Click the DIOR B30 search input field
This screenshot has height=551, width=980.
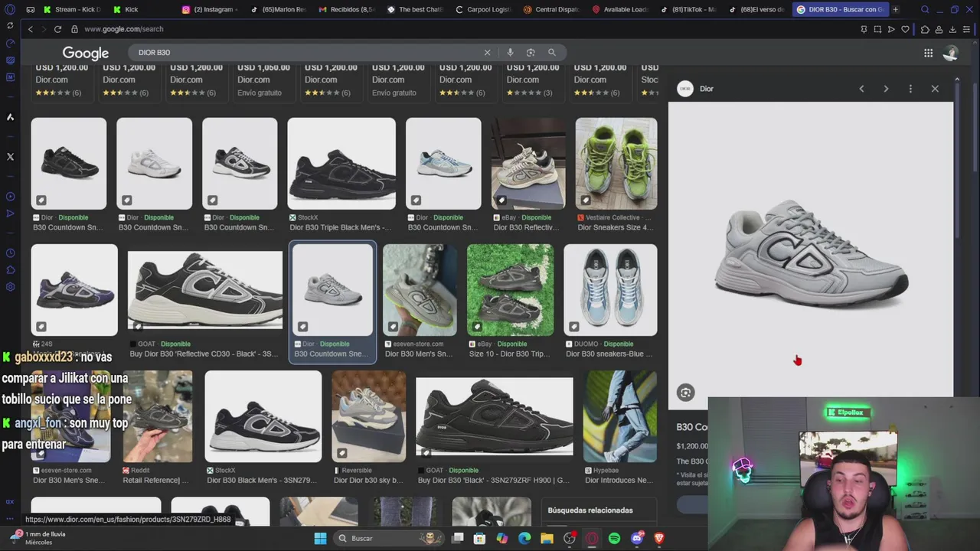pos(306,53)
